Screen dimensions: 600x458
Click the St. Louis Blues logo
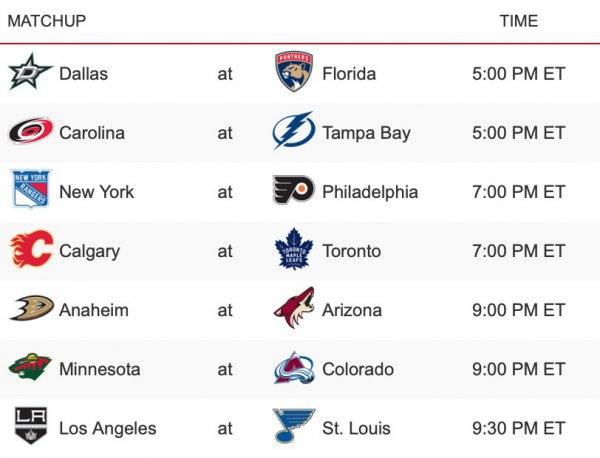[x=293, y=427]
